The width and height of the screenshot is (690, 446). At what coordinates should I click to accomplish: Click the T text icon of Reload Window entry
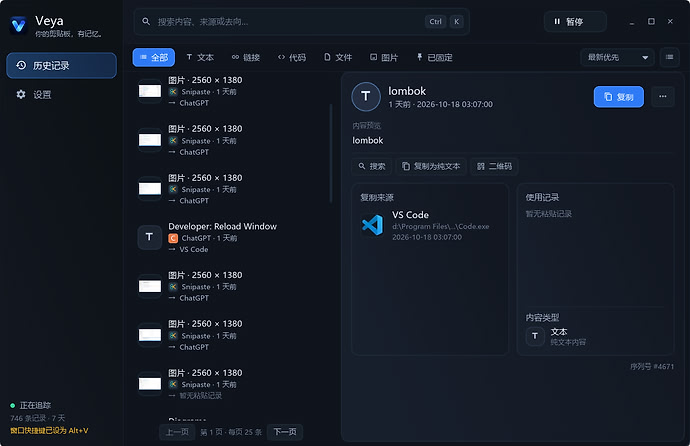pyautogui.click(x=150, y=238)
